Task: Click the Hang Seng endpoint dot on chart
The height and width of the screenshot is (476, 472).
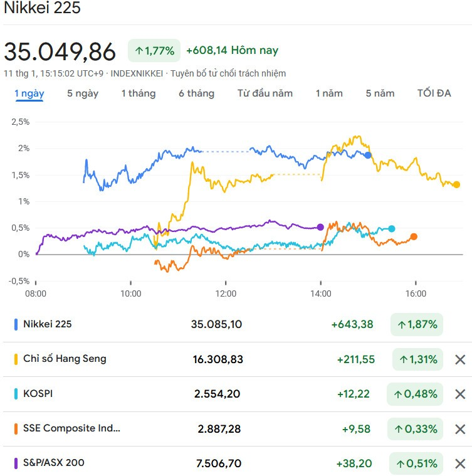Action: click(456, 184)
